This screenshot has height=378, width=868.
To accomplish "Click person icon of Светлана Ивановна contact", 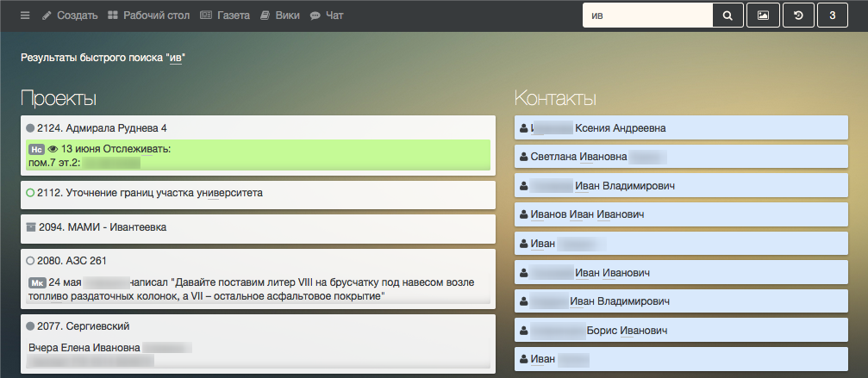I will pos(524,157).
